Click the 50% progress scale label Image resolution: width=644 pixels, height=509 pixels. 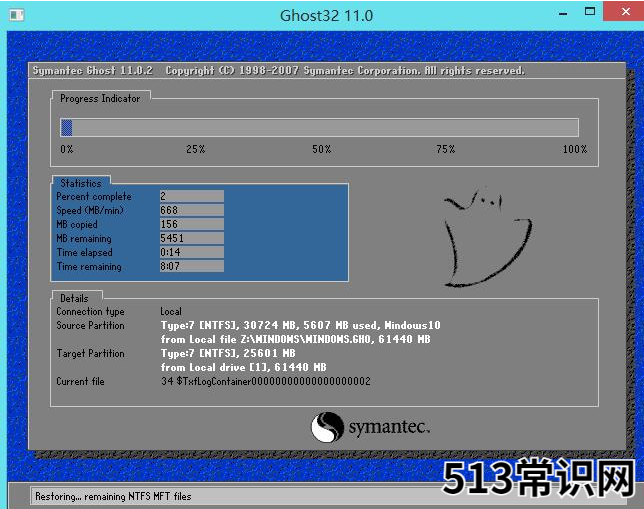click(322, 149)
